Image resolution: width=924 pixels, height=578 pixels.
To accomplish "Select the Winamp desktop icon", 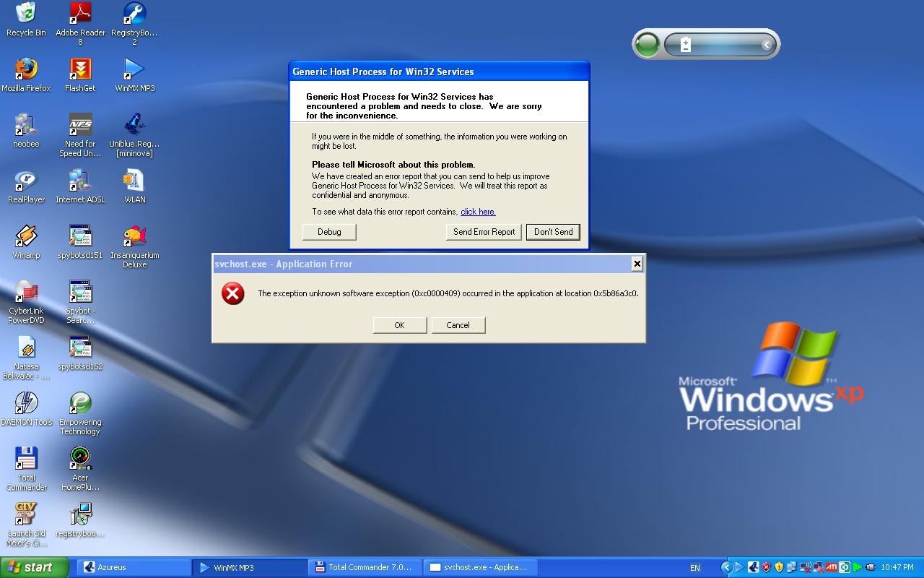I will pos(26,242).
